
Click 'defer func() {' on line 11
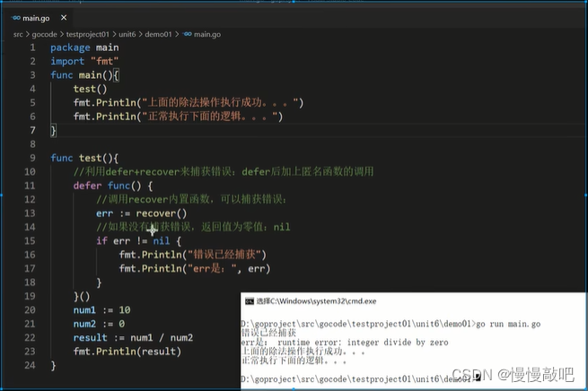coord(113,186)
